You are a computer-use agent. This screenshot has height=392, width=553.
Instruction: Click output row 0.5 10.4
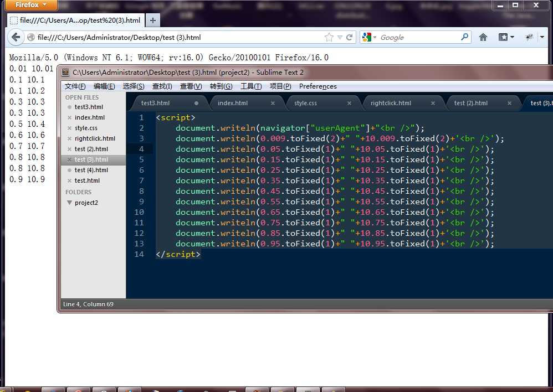(27, 124)
